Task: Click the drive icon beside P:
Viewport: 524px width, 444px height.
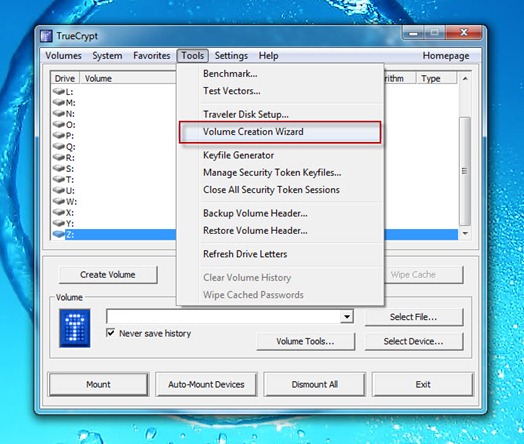Action: coord(58,135)
